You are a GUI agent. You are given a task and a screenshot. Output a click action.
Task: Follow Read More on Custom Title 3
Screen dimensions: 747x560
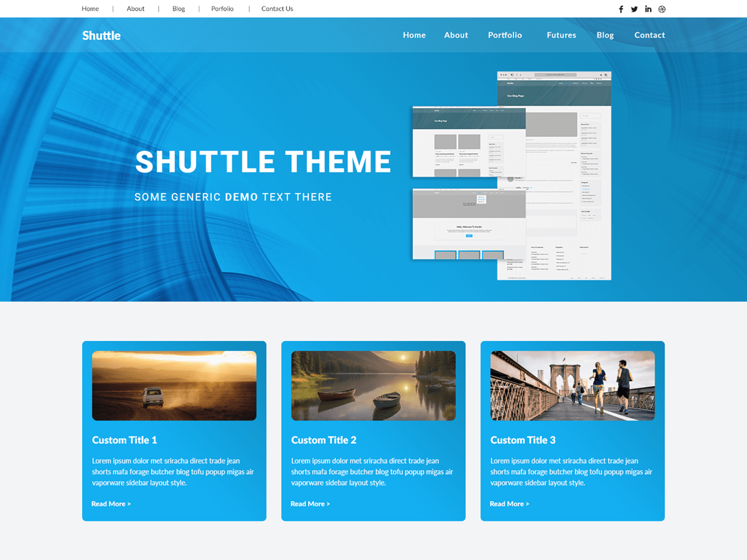(x=509, y=503)
